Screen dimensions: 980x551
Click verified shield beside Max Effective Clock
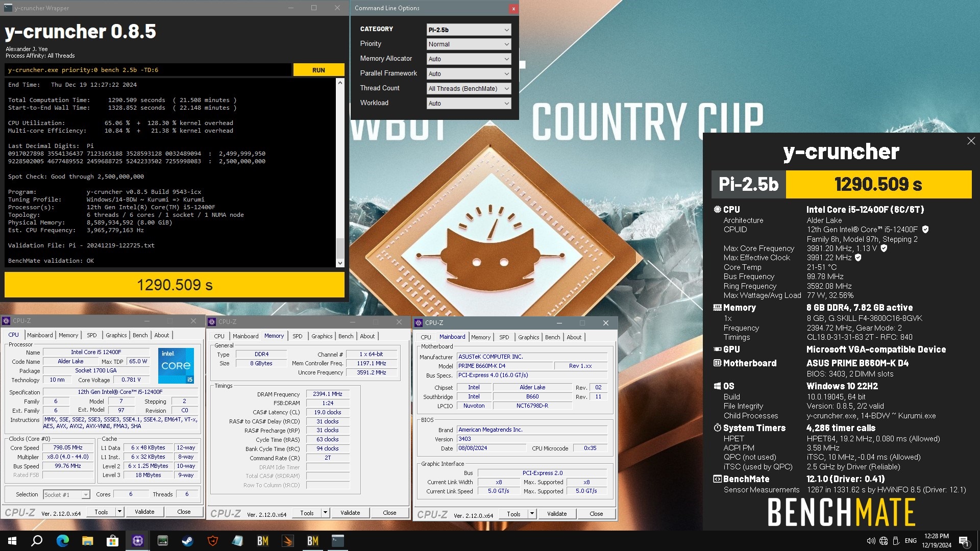pos(858,258)
